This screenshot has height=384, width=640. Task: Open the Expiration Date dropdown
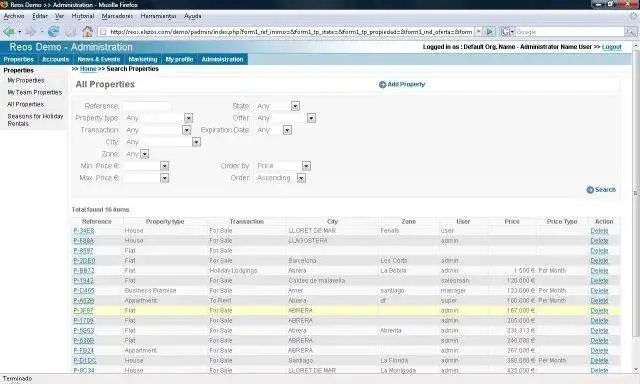pyautogui.click(x=287, y=130)
